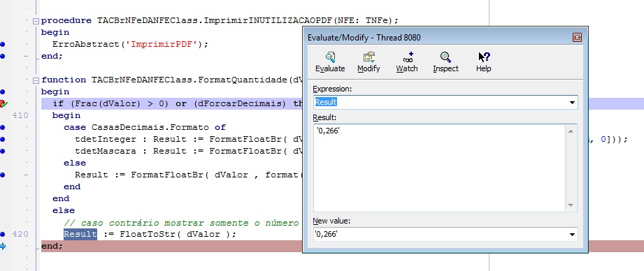The height and width of the screenshot is (271, 644).
Task: Open Inspect from the dialog toolbar
Action: pos(445,62)
